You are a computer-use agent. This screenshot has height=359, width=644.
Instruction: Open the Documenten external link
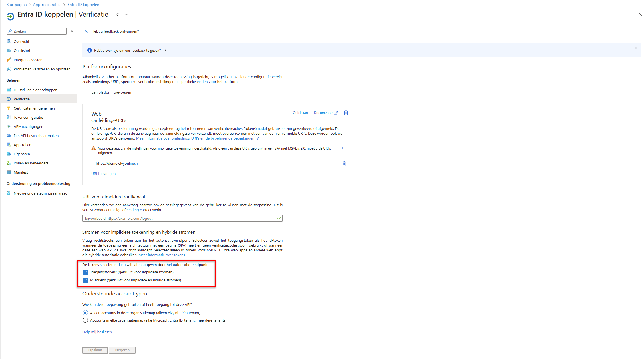325,113
